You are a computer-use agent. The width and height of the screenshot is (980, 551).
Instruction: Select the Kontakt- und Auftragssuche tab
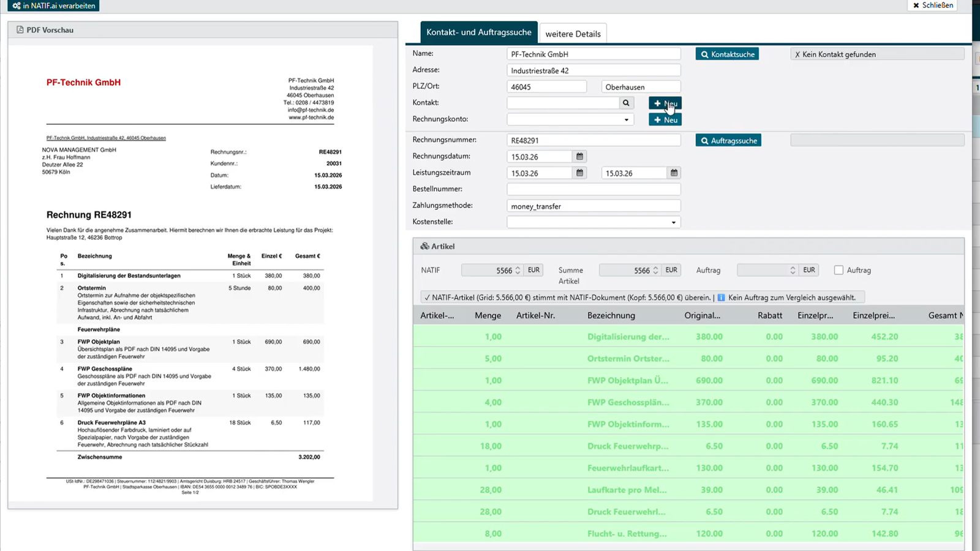478,32
